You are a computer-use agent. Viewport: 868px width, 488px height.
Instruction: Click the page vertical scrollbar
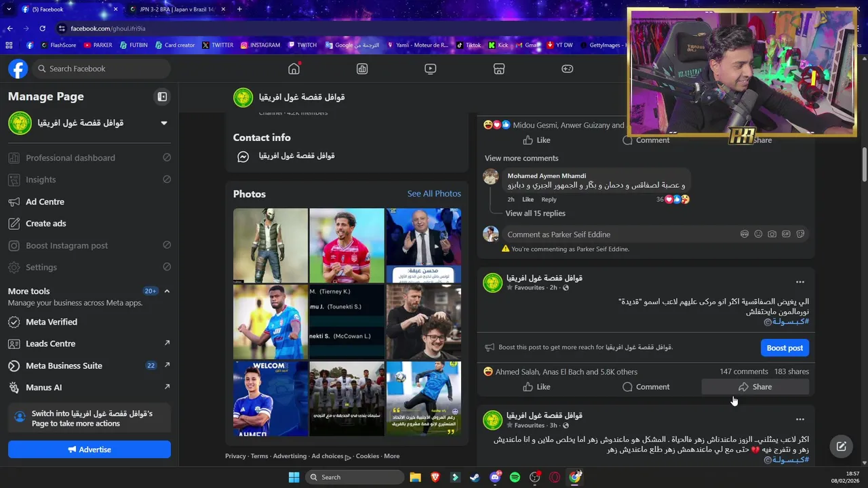[865, 164]
